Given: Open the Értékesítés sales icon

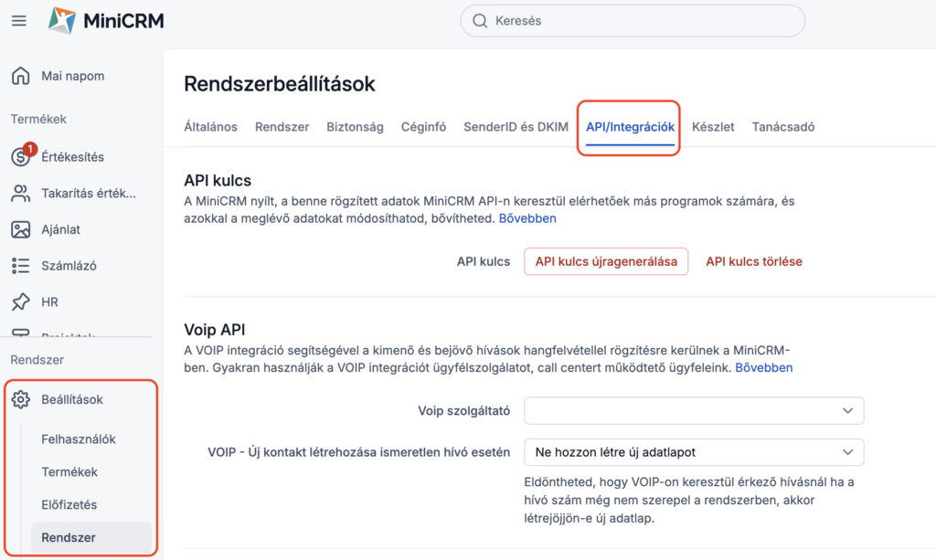Looking at the screenshot, I should pyautogui.click(x=21, y=157).
